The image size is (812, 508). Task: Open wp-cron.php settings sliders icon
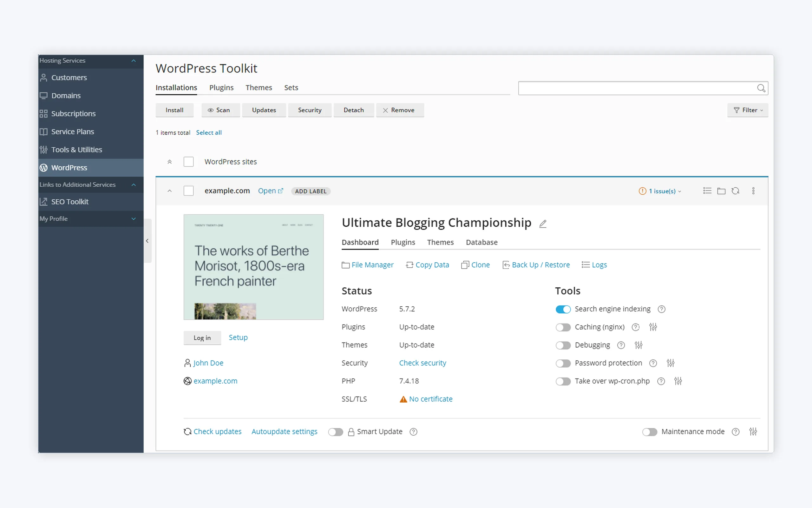tap(678, 381)
